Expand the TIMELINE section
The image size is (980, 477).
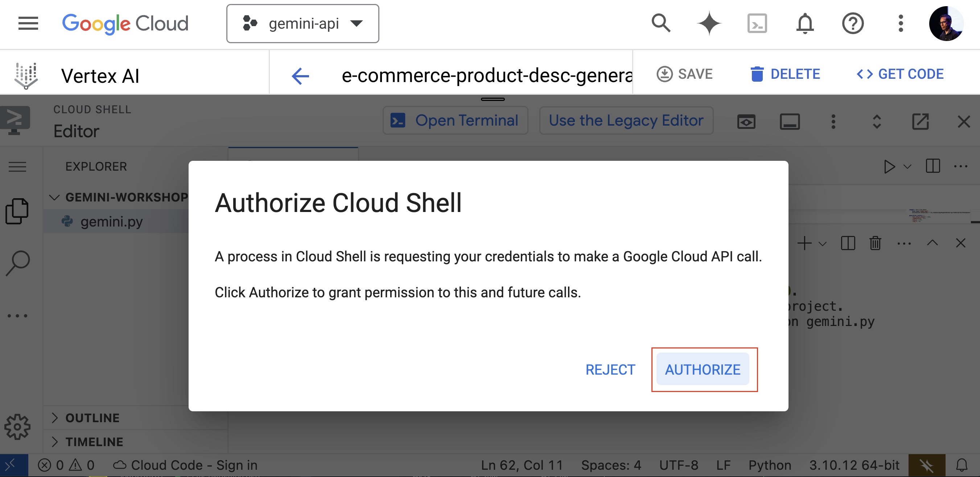[x=94, y=441]
